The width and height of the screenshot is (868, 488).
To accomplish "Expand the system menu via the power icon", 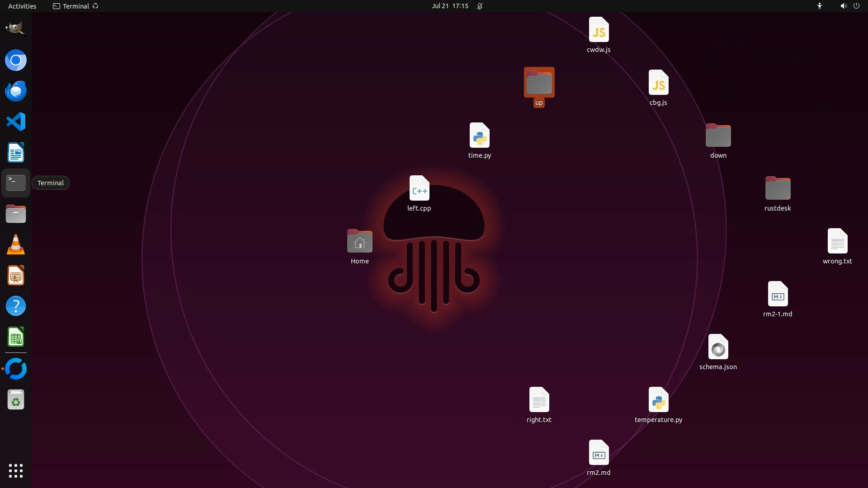I will pyautogui.click(x=856, y=6).
